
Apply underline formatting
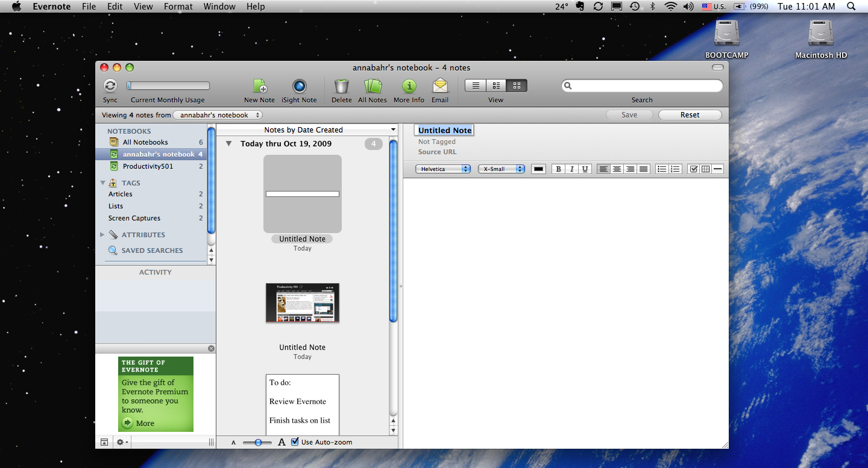coord(585,169)
